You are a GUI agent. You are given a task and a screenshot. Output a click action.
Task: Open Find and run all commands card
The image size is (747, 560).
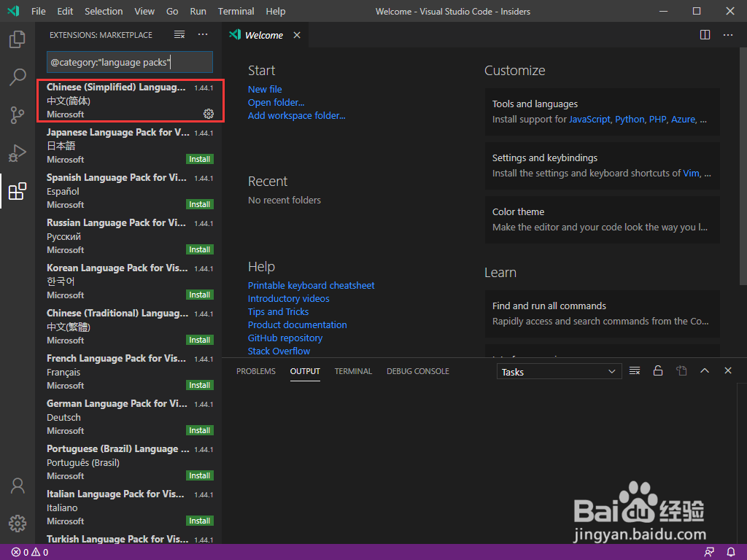point(602,314)
